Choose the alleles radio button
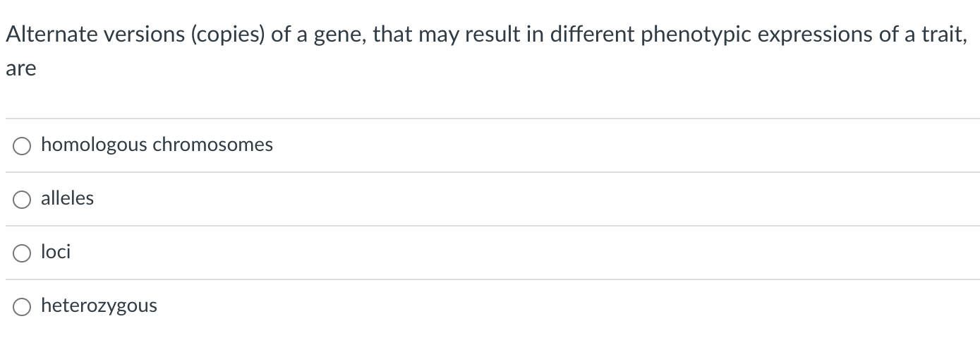The image size is (980, 350). (22, 200)
